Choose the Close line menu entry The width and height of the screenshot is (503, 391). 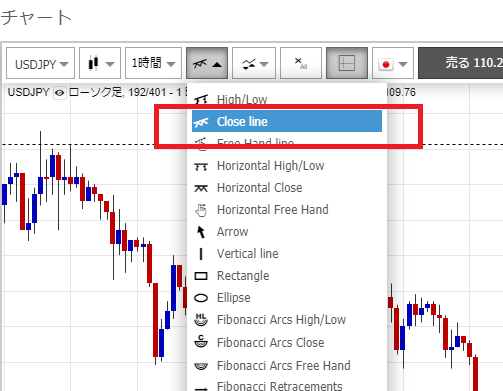[287, 121]
